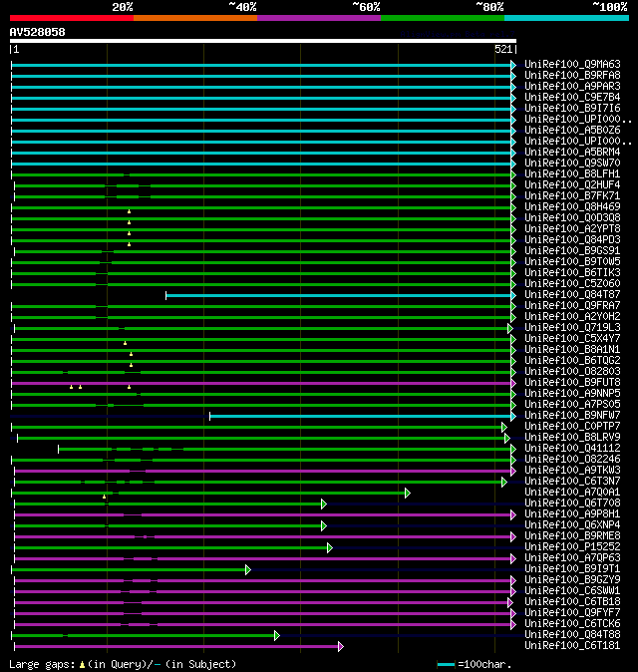This screenshot has width=638, height=672.
Task: Click the green ~80% identity legend segment
Action: (x=443, y=18)
